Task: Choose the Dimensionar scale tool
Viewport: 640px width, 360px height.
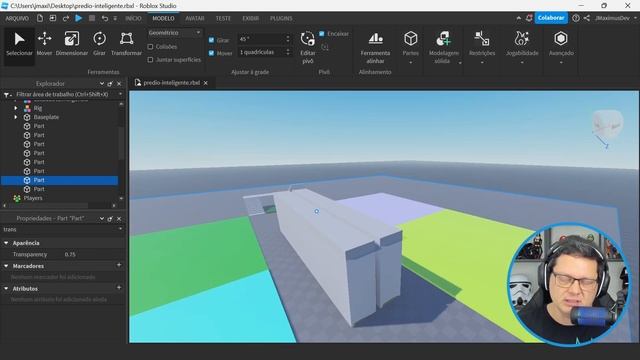Action: 72,44
